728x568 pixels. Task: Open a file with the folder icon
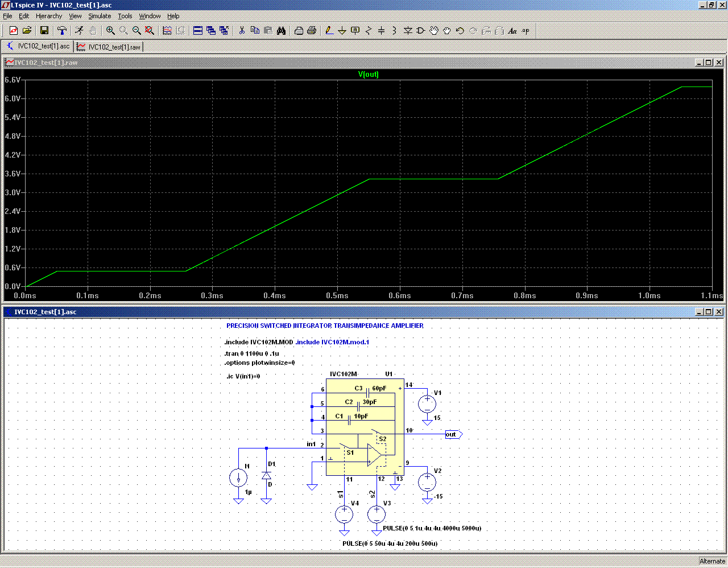27,31
